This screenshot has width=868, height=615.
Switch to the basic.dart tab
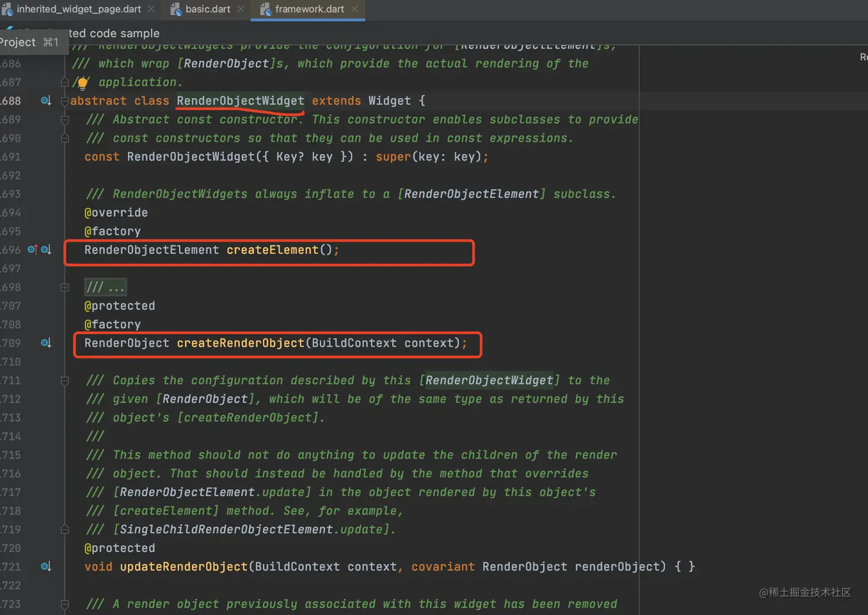point(208,9)
